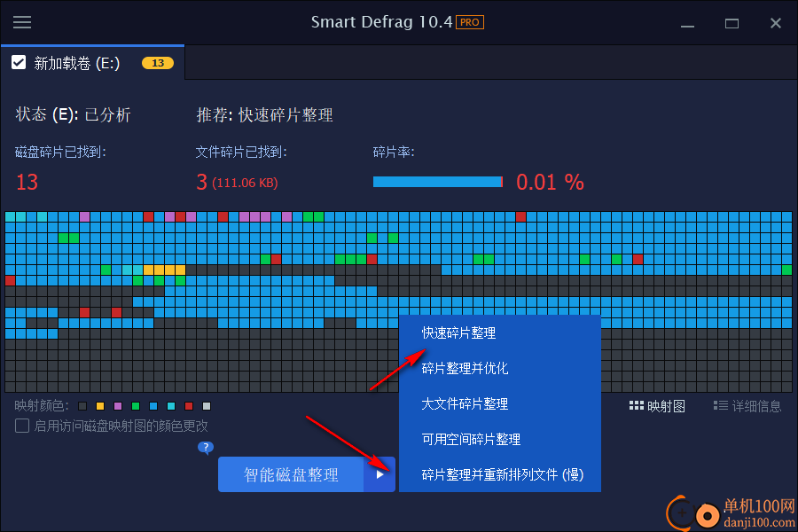This screenshot has width=798, height=532.
Task: Switch to 详细信息 details view
Action: (747, 406)
